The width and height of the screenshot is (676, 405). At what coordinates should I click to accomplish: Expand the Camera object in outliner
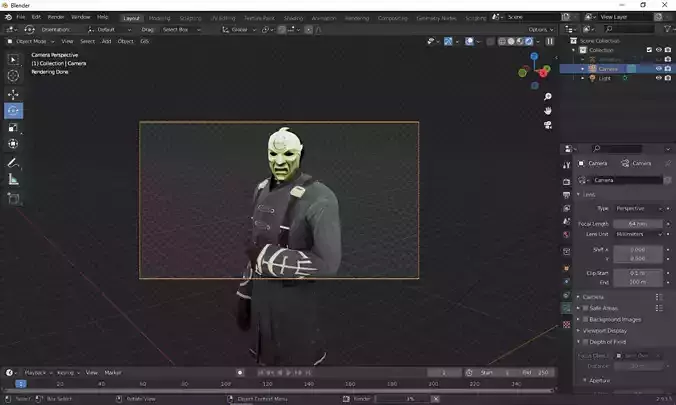[582, 69]
